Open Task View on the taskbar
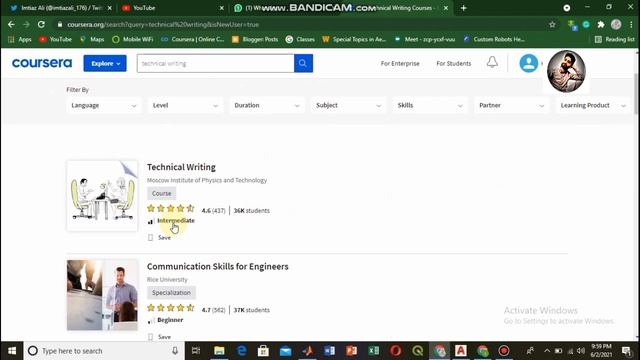This screenshot has height=360, width=640. pyautogui.click(x=196, y=351)
